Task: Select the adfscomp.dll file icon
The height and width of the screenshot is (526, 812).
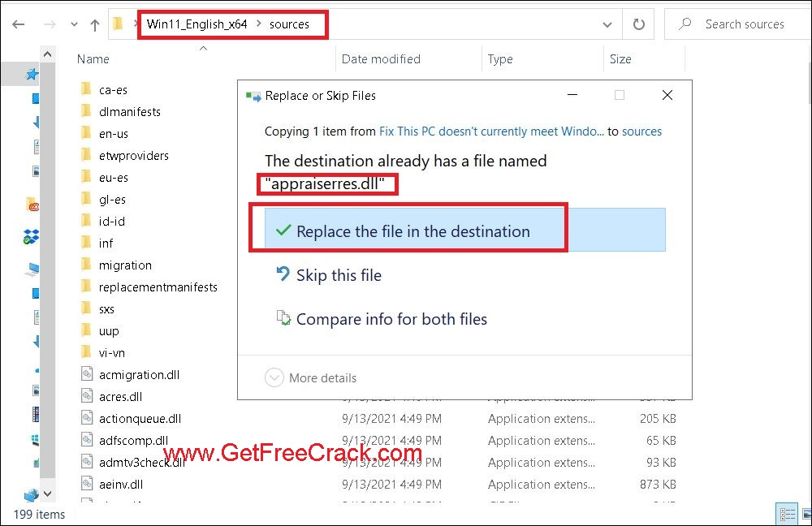Action: pyautogui.click(x=87, y=439)
